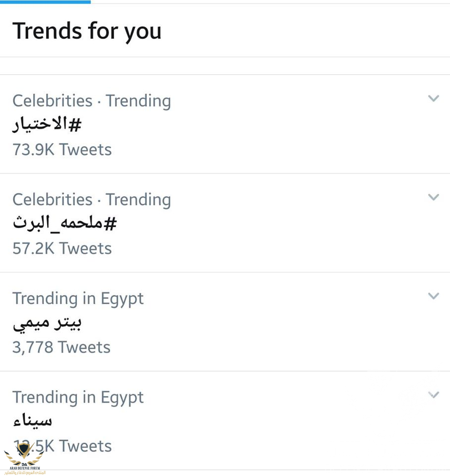This screenshot has width=450, height=476.
Task: Open the بيتر ميمي trending topic
Action: [x=47, y=323]
